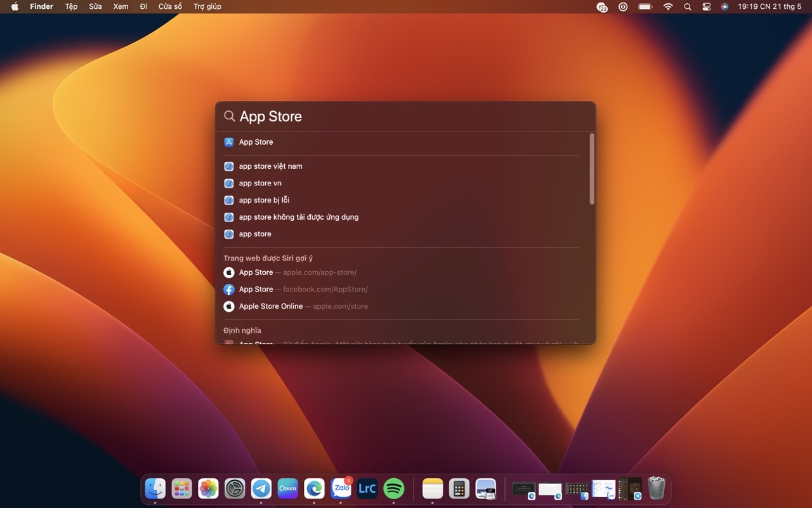
Task: Open the "Trợ giúp" menu
Action: (207, 6)
